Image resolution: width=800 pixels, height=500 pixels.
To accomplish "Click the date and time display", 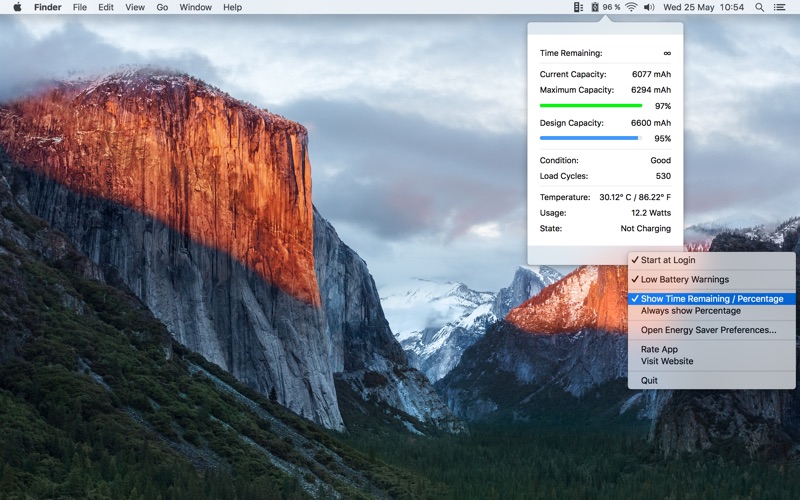I will pos(704,7).
